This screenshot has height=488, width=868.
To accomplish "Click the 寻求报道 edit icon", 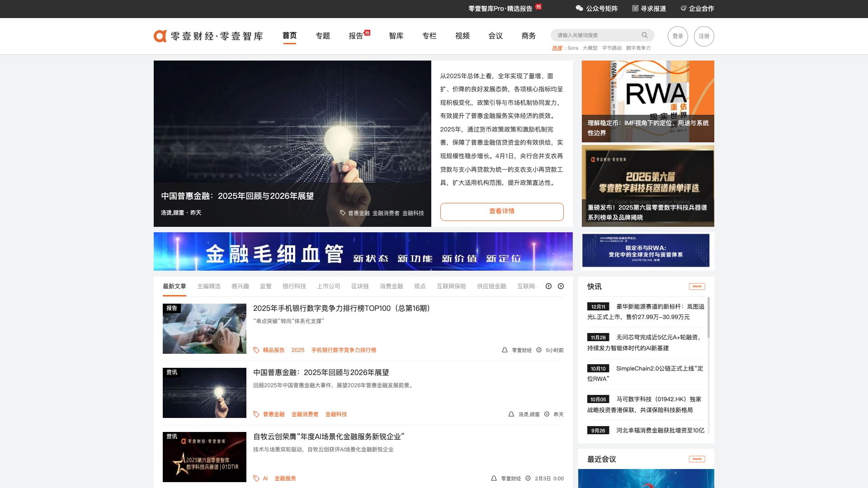I will click(635, 8).
